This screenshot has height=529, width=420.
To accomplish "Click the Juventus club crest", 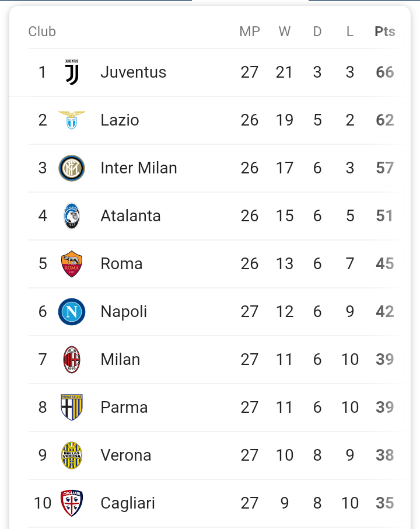I will [72, 72].
